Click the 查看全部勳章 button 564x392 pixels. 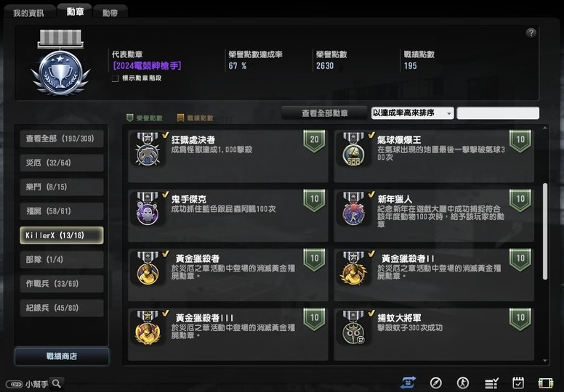pos(324,113)
